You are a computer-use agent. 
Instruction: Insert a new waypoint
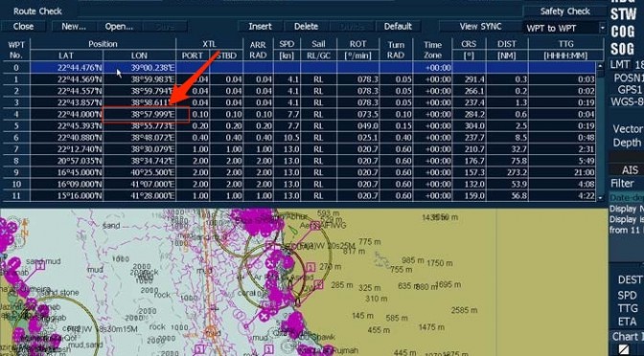pyautogui.click(x=260, y=27)
